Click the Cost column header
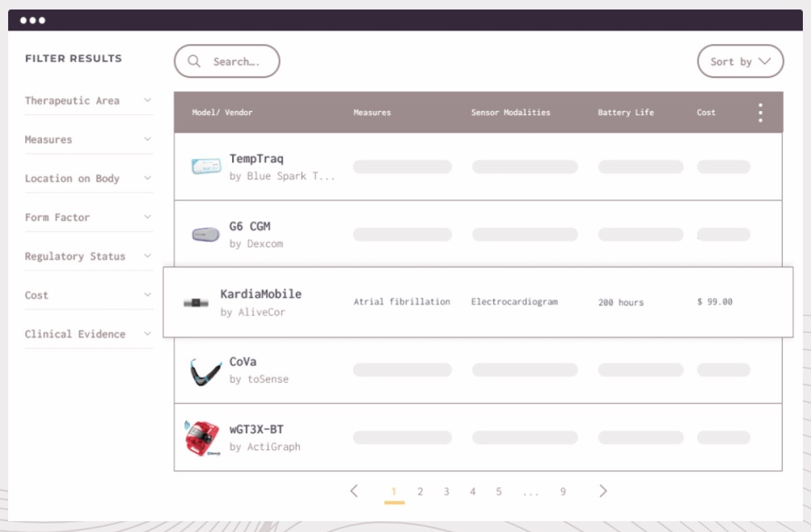This screenshot has height=532, width=811. tap(706, 112)
